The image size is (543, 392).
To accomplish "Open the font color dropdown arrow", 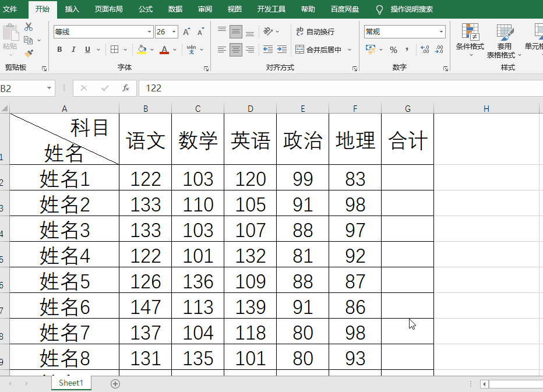I will (x=175, y=50).
